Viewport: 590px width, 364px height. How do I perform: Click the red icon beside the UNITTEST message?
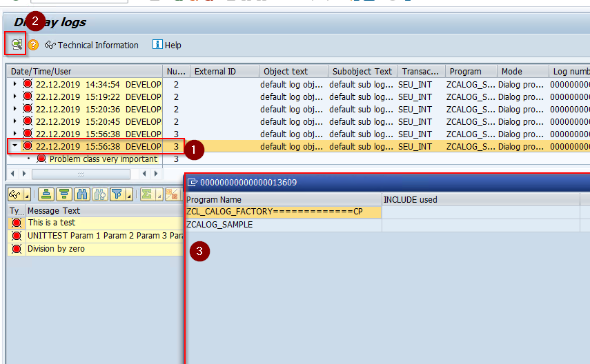(17, 236)
